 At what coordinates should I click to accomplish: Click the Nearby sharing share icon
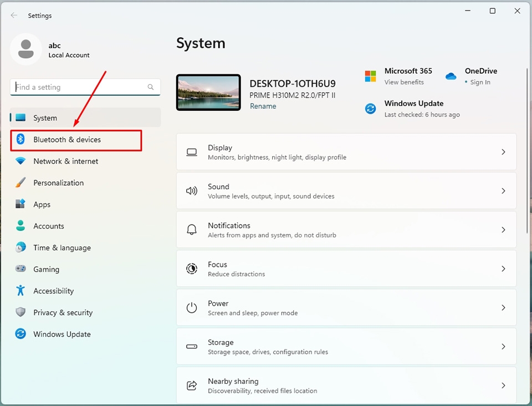point(192,385)
